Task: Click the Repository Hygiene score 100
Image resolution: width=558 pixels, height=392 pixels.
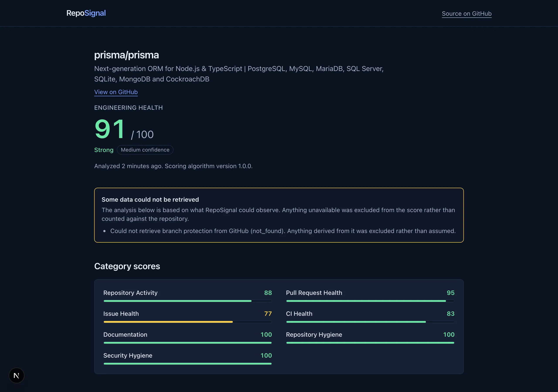Action: coord(449,335)
